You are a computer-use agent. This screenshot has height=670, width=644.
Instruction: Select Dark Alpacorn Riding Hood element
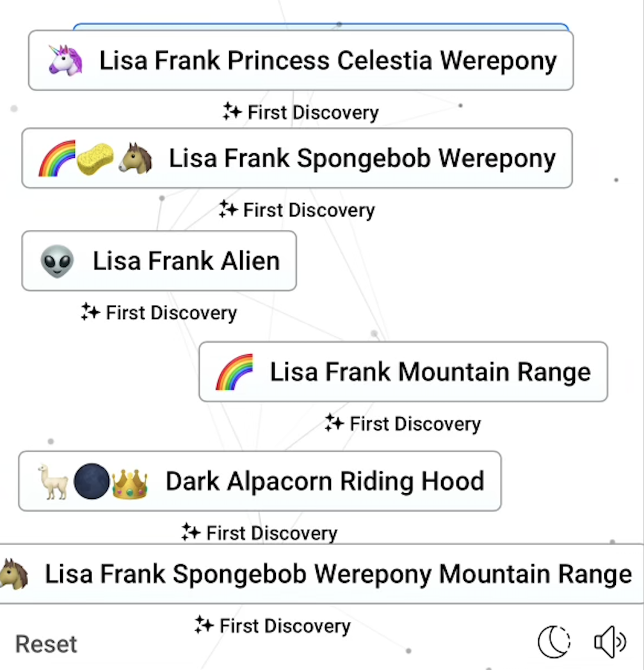(x=260, y=480)
